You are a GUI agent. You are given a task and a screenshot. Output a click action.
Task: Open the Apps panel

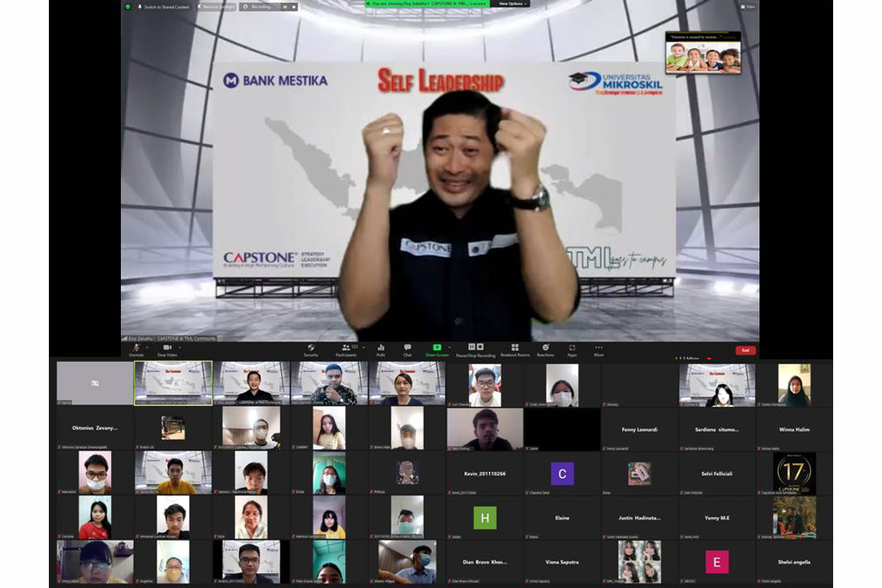(572, 350)
